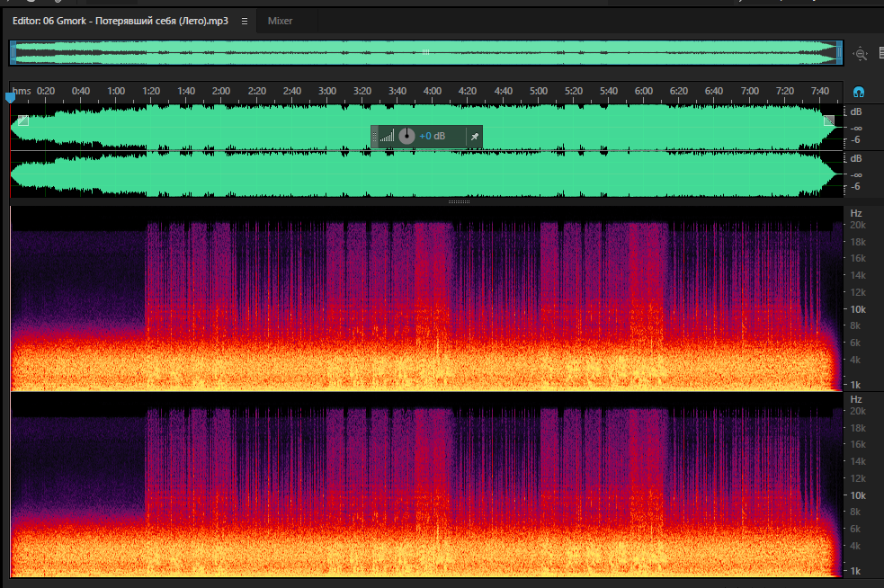Click the 7:40 mark on the time ruler
The height and width of the screenshot is (588, 884).
(820, 91)
